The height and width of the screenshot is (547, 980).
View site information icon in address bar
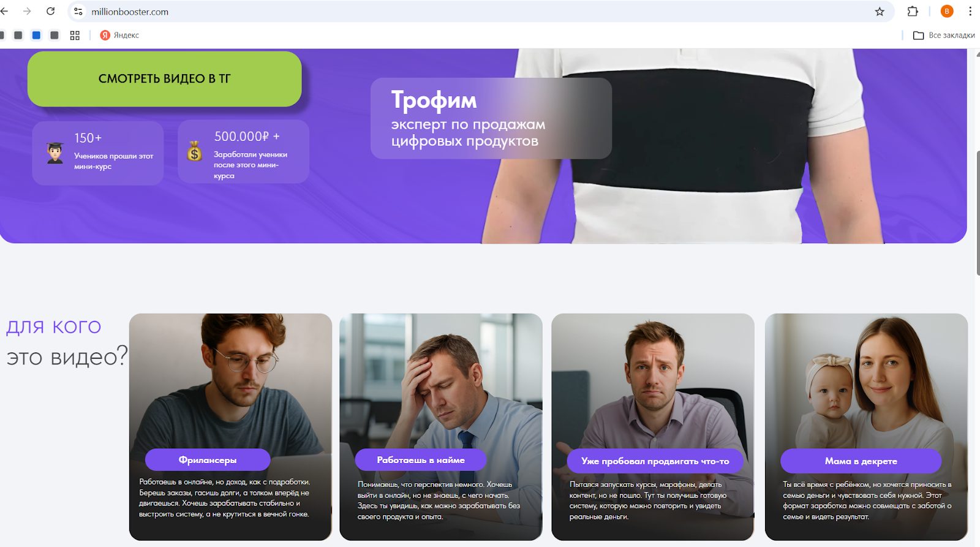[x=78, y=12]
